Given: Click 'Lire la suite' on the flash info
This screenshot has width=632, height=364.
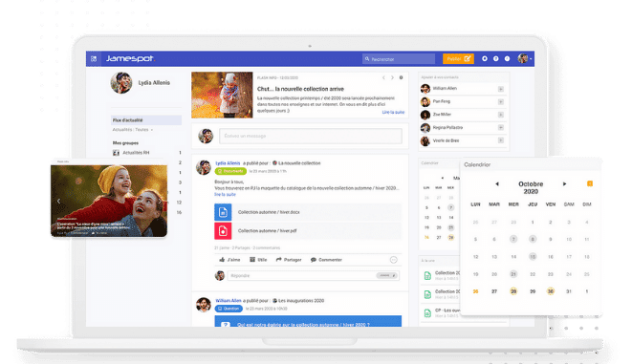Looking at the screenshot, I should coord(393,112).
